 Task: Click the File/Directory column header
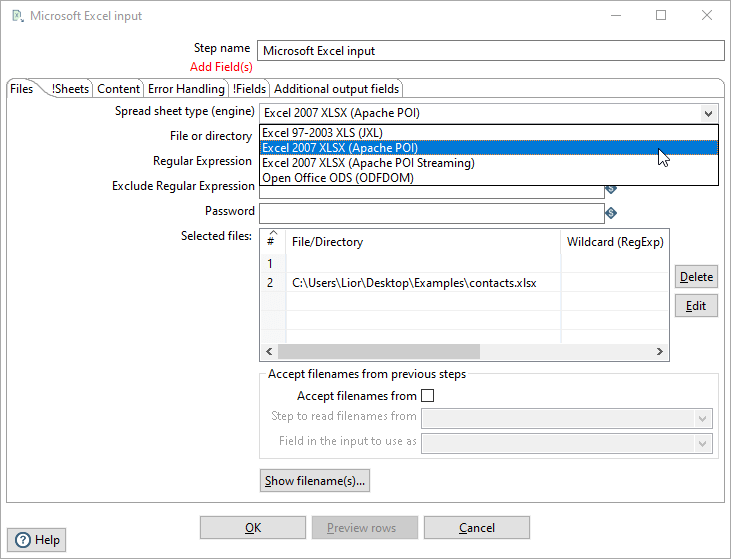pos(423,242)
